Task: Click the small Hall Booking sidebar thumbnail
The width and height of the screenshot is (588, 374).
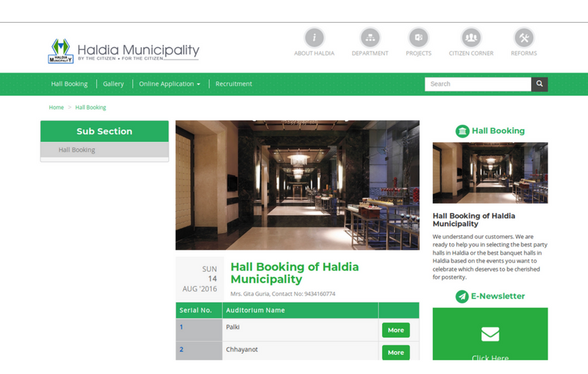Action: click(490, 173)
